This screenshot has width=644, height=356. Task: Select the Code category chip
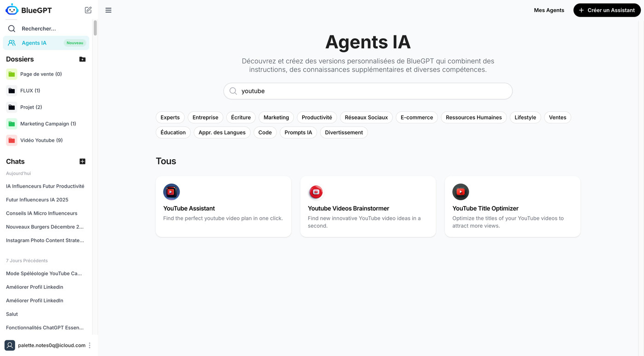(265, 132)
